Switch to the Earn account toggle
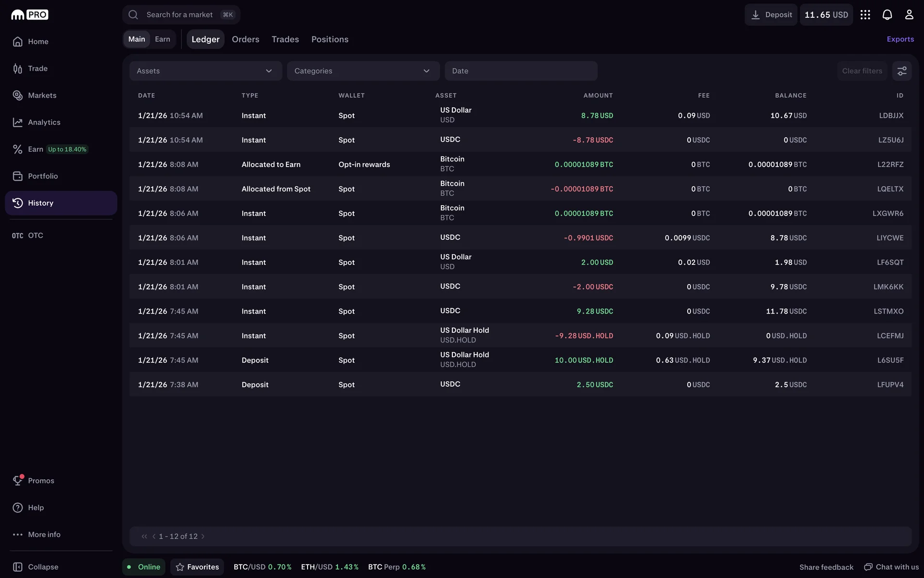 (162, 39)
